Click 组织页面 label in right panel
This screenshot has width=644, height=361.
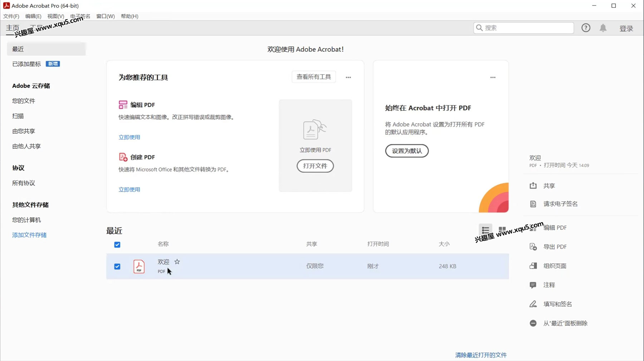pyautogui.click(x=555, y=266)
